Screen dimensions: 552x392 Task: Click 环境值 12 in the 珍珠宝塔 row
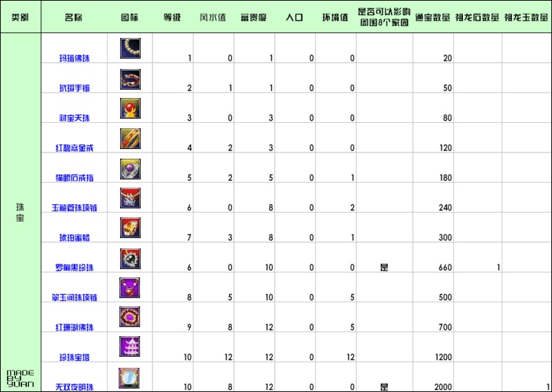coord(351,357)
